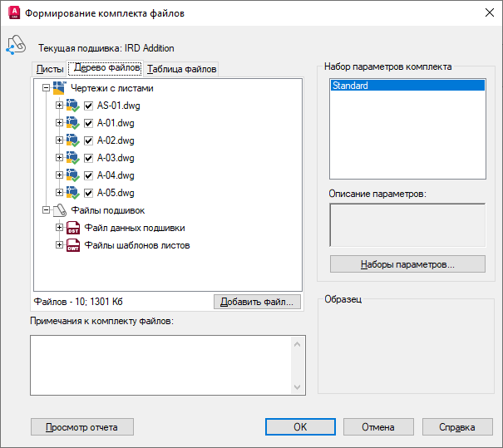Click the AS-01.dwg drawing file icon
This screenshot has width=503, height=448.
click(73, 106)
